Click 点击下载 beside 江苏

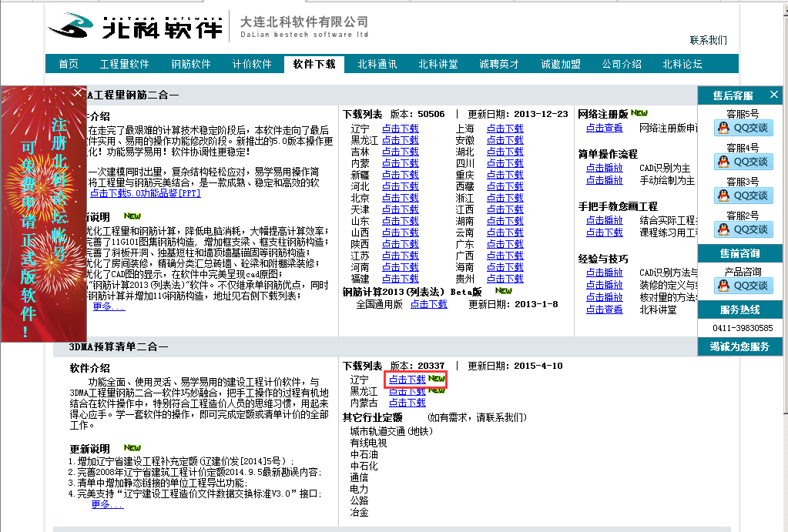click(x=400, y=256)
